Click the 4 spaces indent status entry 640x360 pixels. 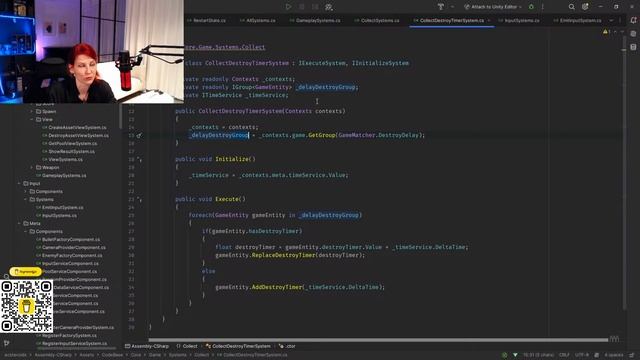(613, 355)
